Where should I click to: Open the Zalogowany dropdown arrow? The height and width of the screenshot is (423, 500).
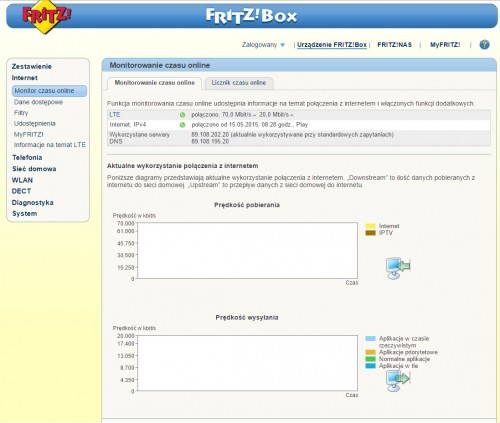(283, 45)
